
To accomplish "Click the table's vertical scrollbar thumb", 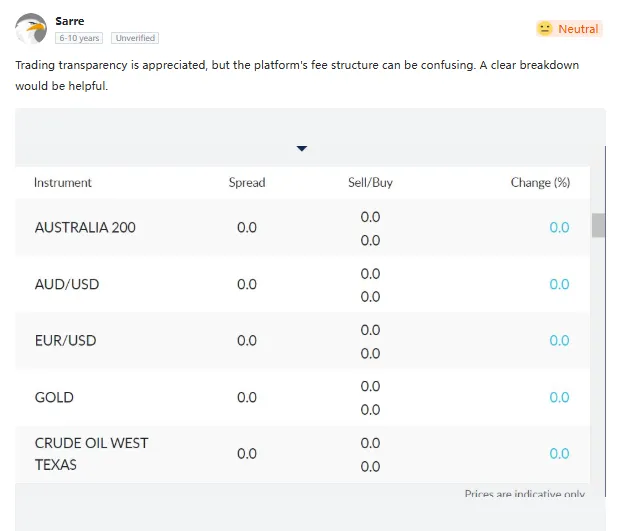I will [x=598, y=225].
